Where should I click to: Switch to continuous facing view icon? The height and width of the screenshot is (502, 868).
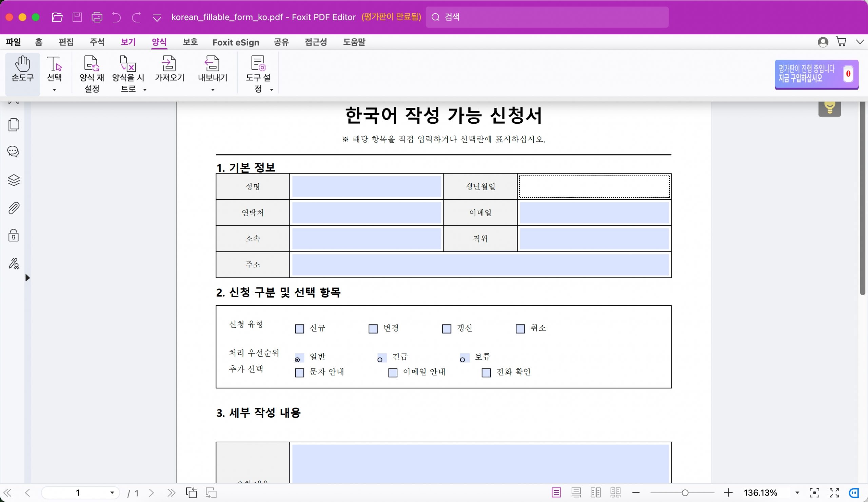click(615, 493)
